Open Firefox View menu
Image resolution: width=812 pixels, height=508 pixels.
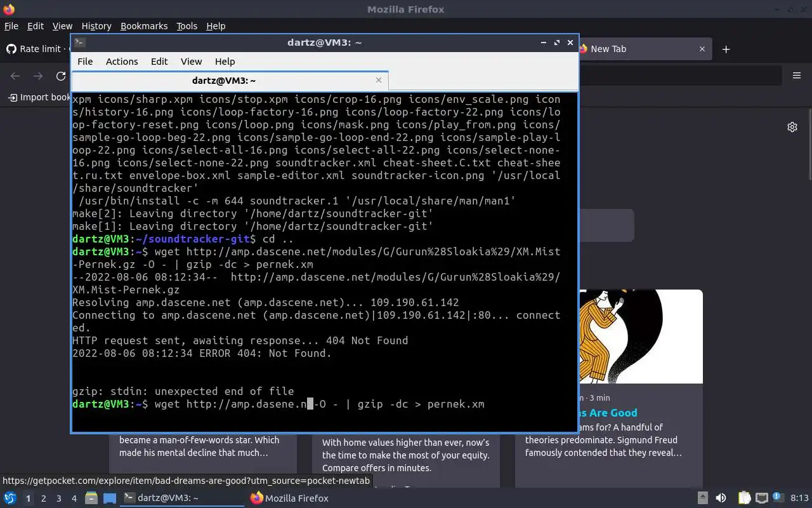[62, 26]
